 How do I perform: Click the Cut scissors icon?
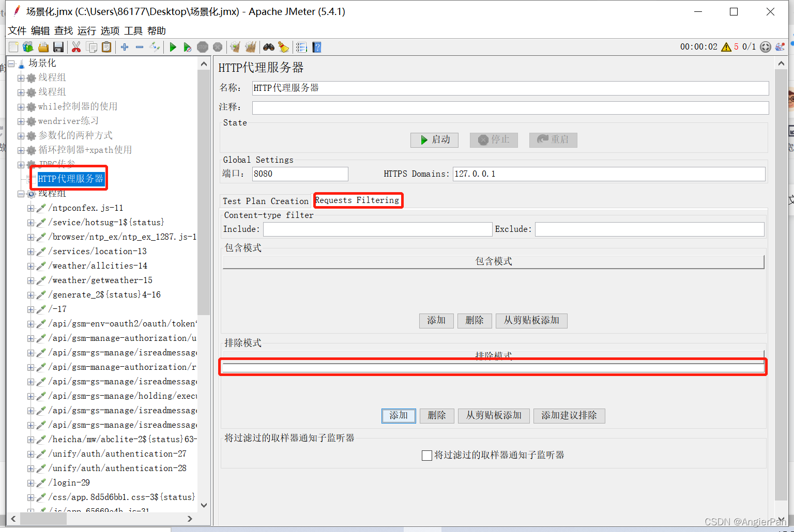pyautogui.click(x=76, y=47)
